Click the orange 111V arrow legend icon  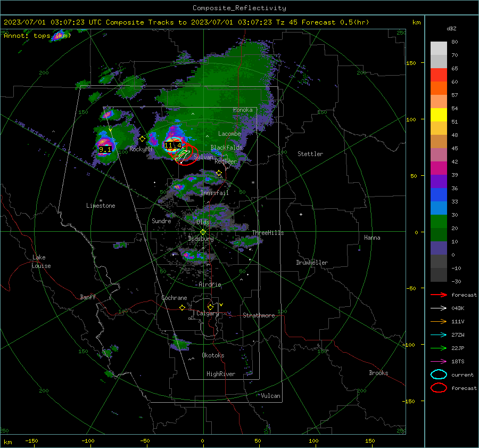tap(439, 321)
